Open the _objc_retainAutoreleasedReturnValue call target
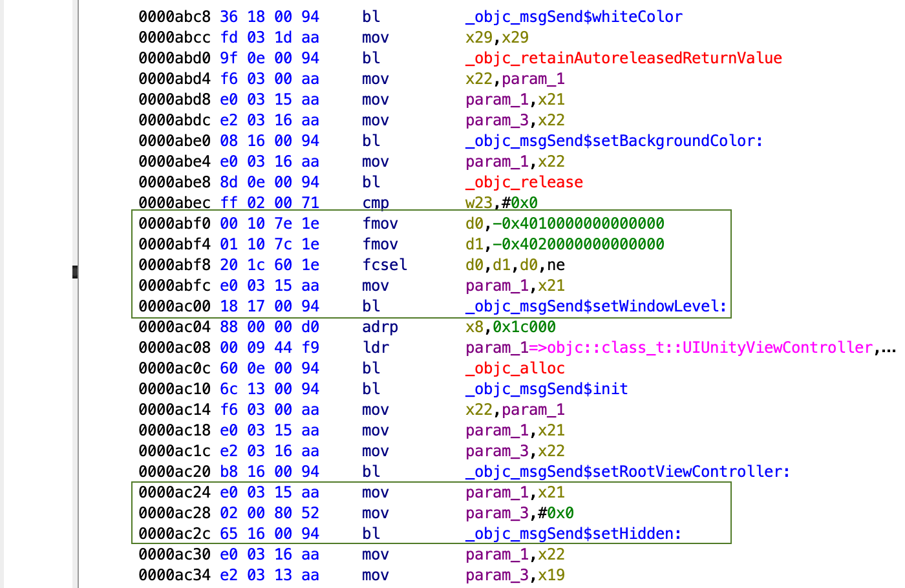This screenshot has width=905, height=588. point(623,58)
